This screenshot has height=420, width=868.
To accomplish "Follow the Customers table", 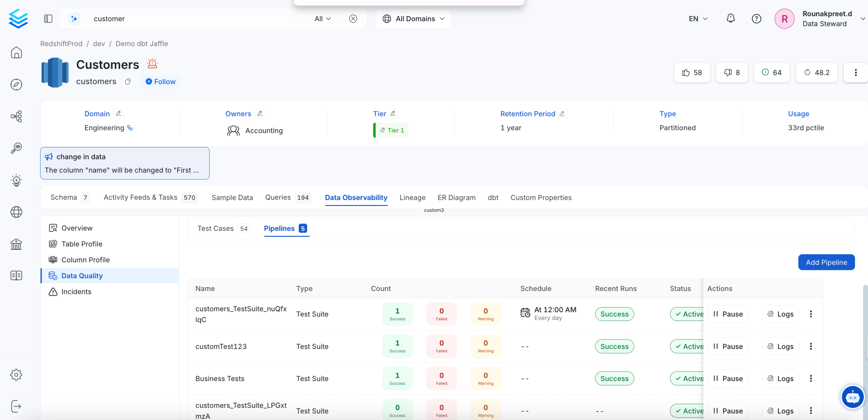I will pos(160,82).
